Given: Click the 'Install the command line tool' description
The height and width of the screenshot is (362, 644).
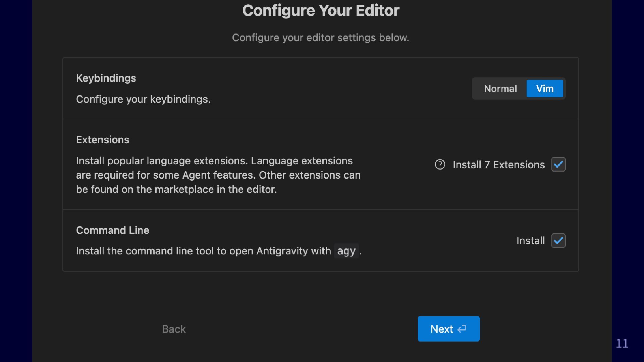Looking at the screenshot, I should pyautogui.click(x=203, y=251).
